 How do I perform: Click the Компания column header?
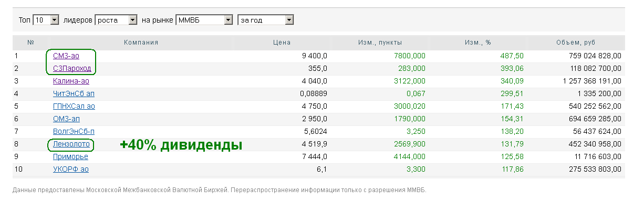(141, 43)
